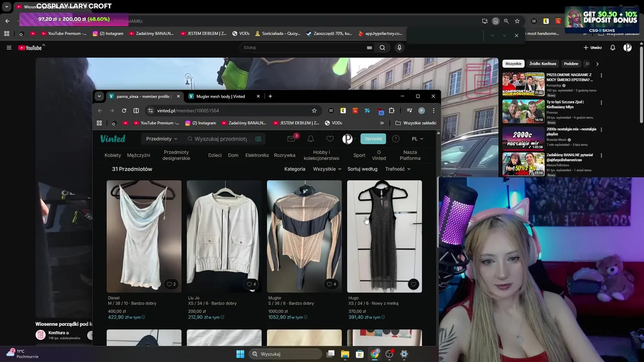
Task: Open Elektronika category menu
Action: 257,155
